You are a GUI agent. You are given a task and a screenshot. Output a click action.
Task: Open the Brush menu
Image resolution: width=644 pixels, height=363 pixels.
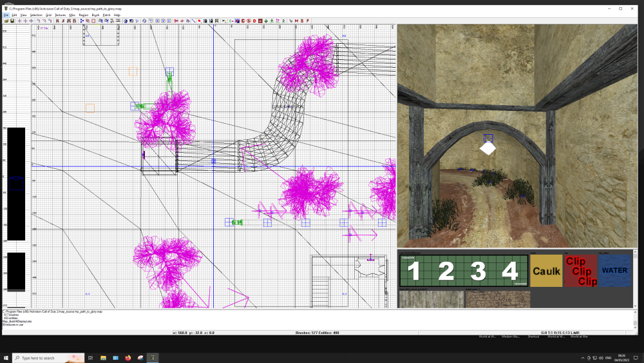(96, 15)
